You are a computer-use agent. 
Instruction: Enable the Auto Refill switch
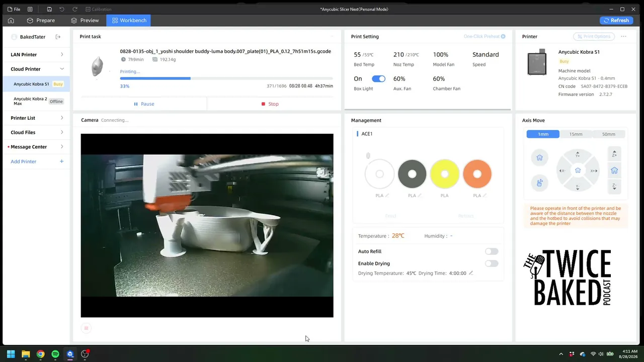[x=492, y=251]
